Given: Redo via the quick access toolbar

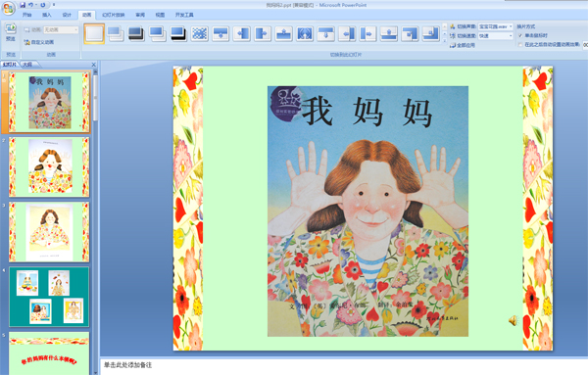Looking at the screenshot, I should point(43,5).
